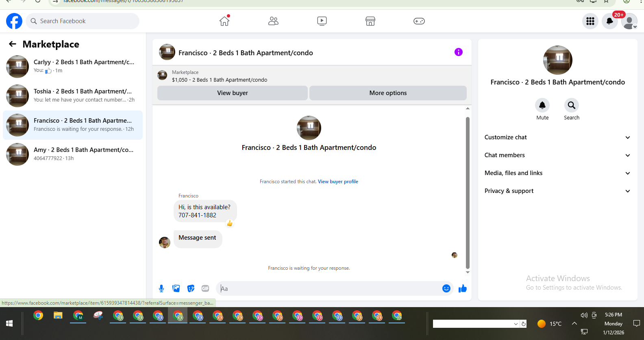Open the Friends icon in top navigation
This screenshot has height=340, width=644.
click(x=273, y=21)
